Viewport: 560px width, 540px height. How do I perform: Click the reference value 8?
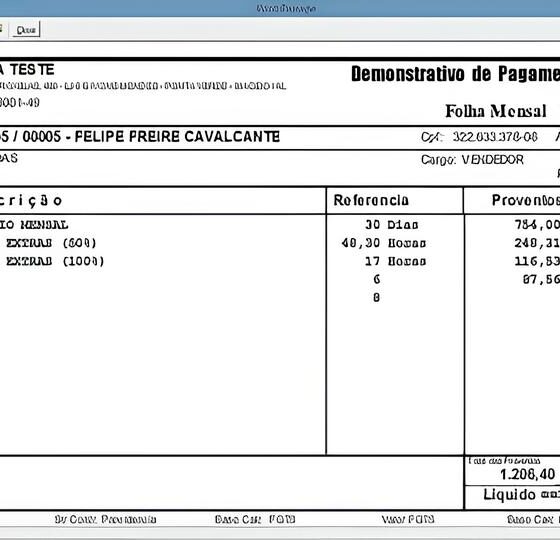[376, 297]
